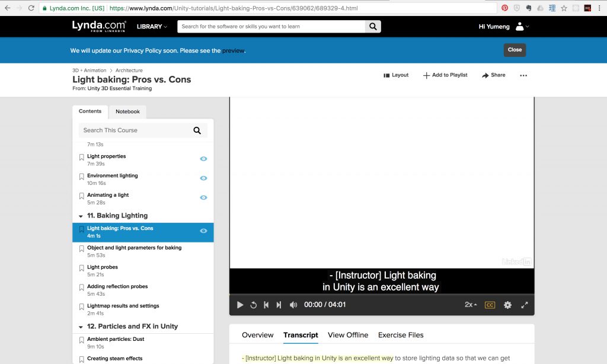
Task: Open the Exercise Files tab
Action: 401,335
